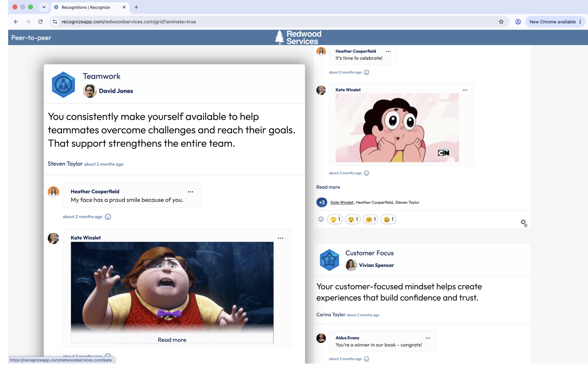The image size is (588, 373).
Task: React to Aldus Evans's comment
Action: (367, 359)
